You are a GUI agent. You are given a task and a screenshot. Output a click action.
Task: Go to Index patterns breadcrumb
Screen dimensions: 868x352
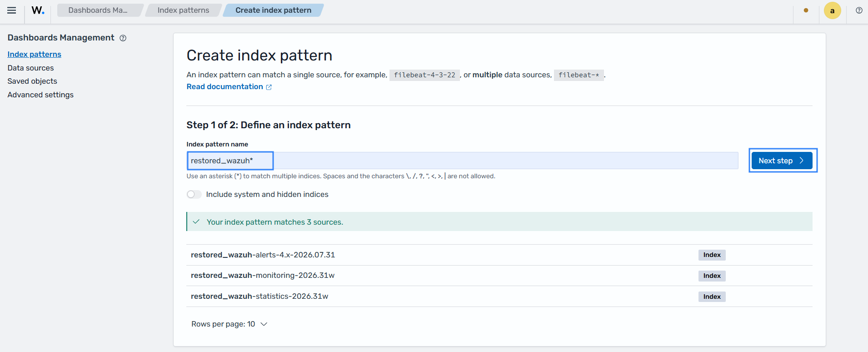(x=183, y=10)
